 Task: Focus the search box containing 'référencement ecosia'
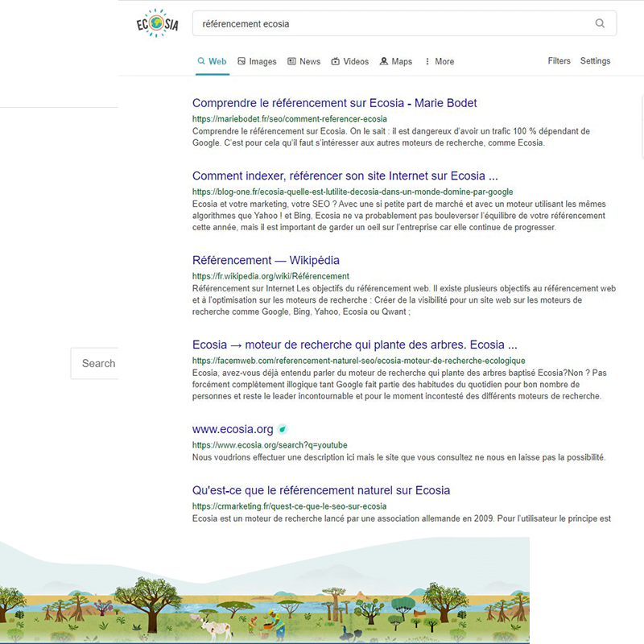click(x=404, y=23)
